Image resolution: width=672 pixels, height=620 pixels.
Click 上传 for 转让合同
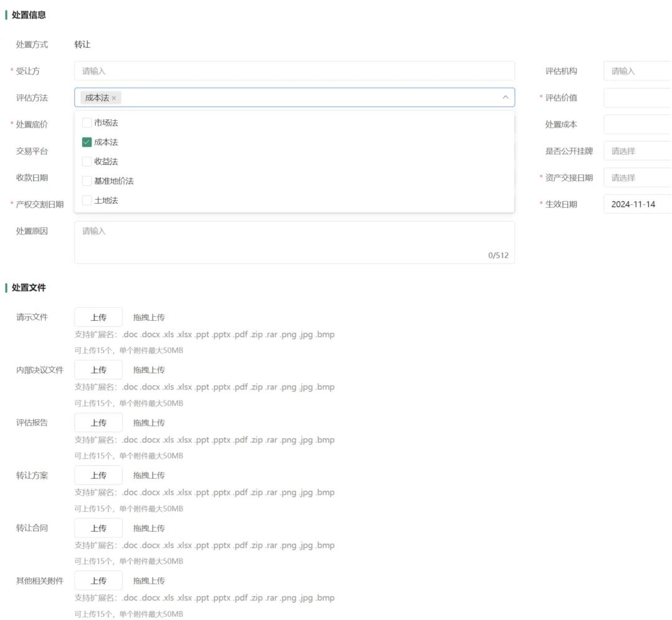98,528
